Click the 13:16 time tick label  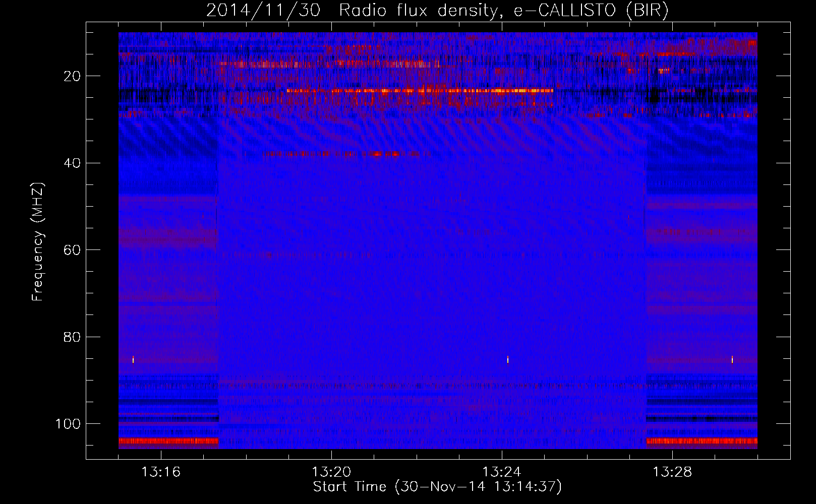coord(161,472)
